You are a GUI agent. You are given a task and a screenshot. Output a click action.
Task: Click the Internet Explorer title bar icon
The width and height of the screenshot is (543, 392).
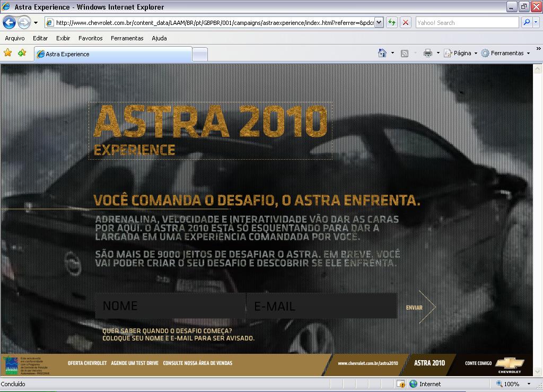[x=6, y=6]
